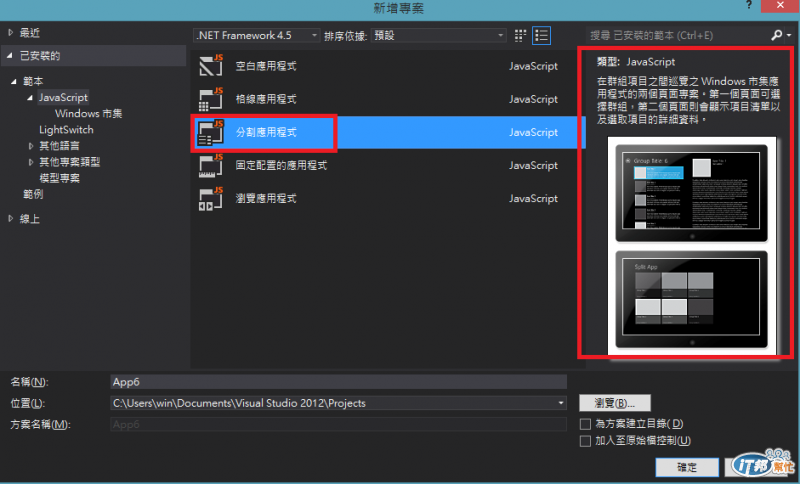Click the Split App preview thumbnail
The height and width of the screenshot is (484, 800).
(691, 299)
